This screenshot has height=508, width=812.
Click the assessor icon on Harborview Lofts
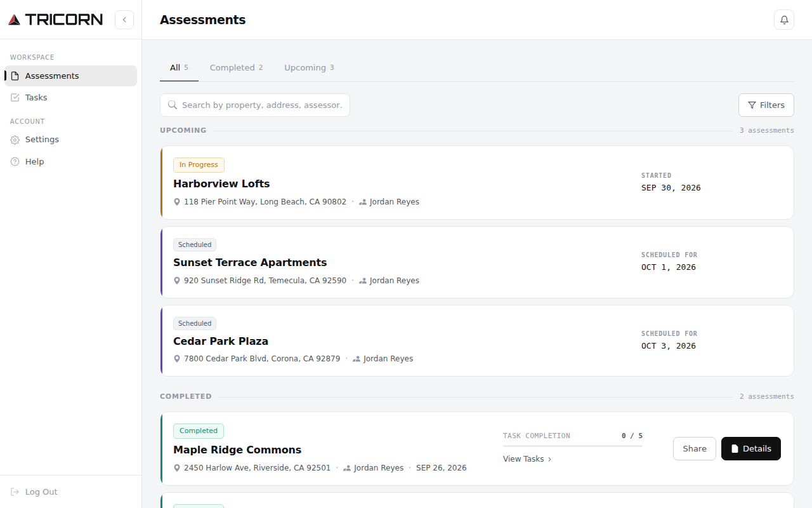[x=363, y=202]
